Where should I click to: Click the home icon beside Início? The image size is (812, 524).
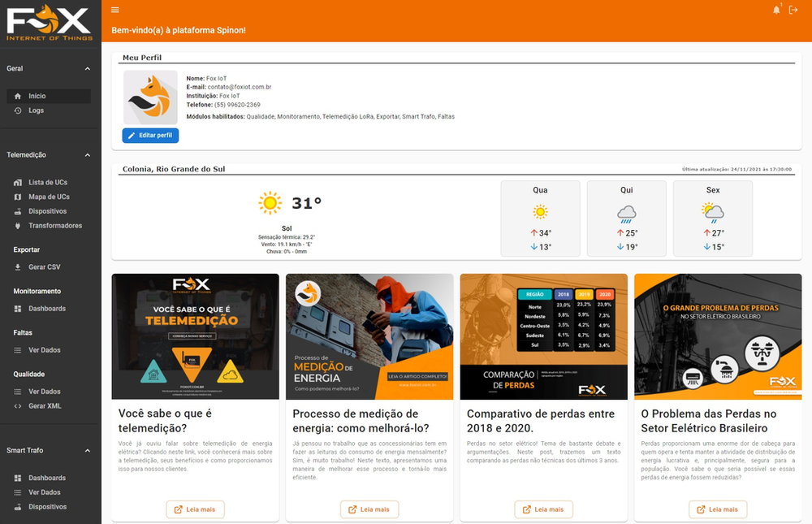(18, 96)
